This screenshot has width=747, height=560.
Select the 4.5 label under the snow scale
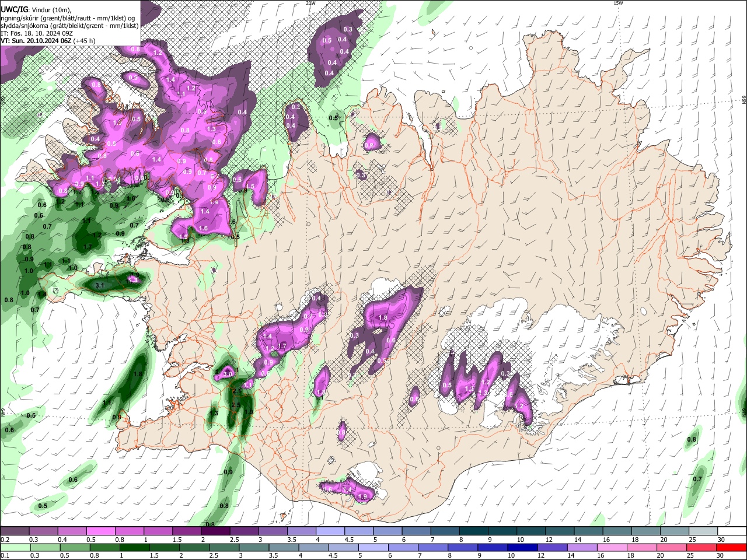coord(349,540)
